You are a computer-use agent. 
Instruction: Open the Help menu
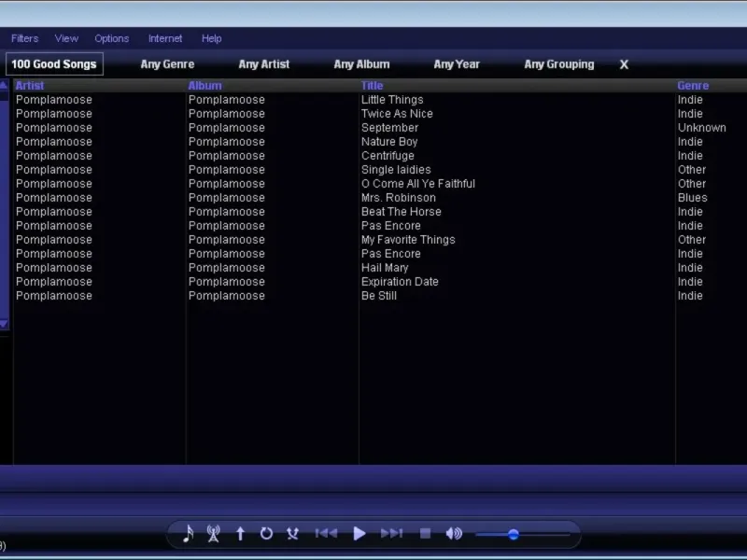pyautogui.click(x=212, y=38)
